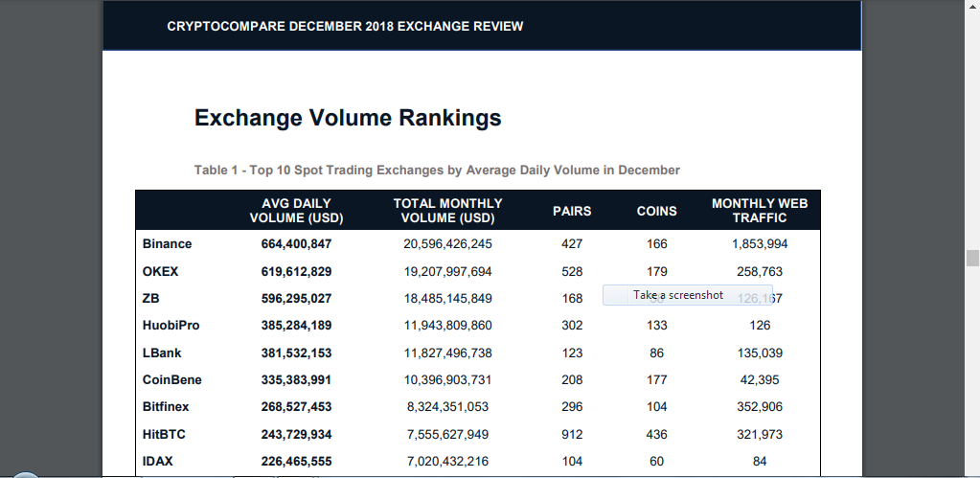Click HitBTC web traffic 321,973
The width and height of the screenshot is (980, 478).
[x=760, y=434]
